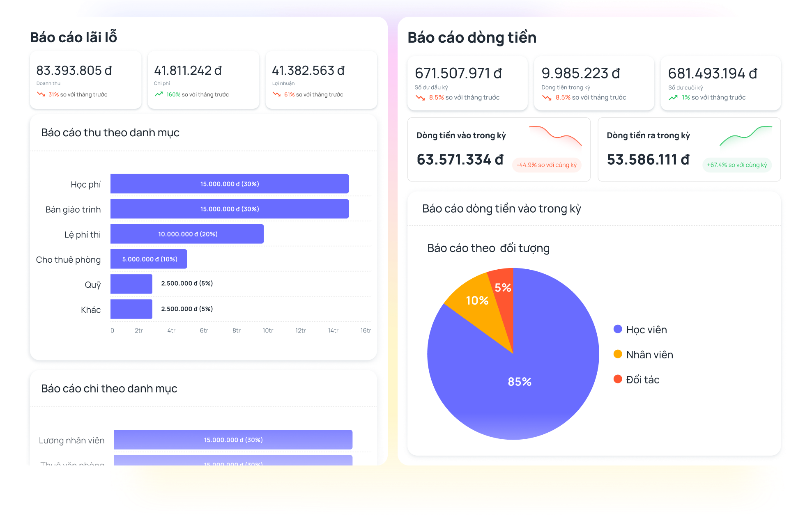This screenshot has width=812, height=516.
Task: Click the Cho thuê phòng bar
Action: 149,259
